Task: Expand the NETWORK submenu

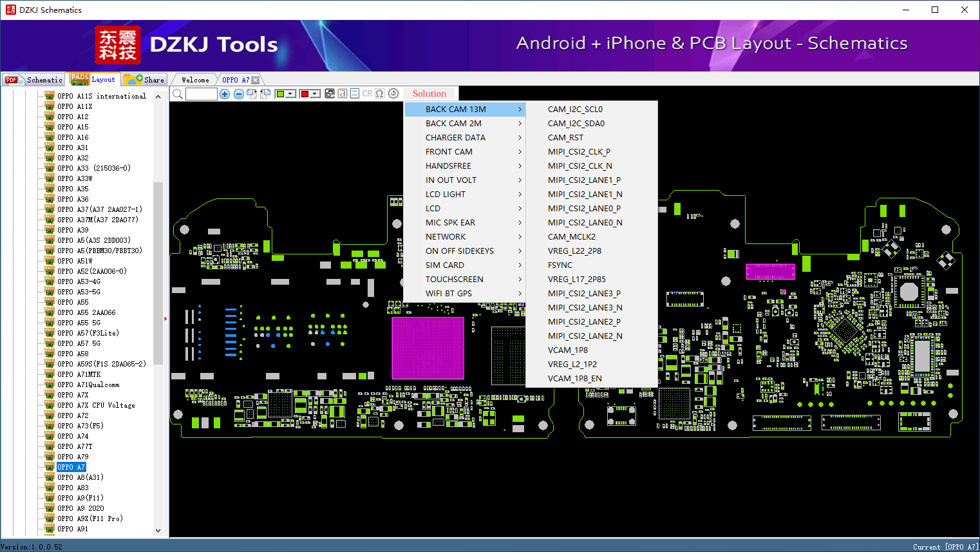Action: click(x=465, y=237)
